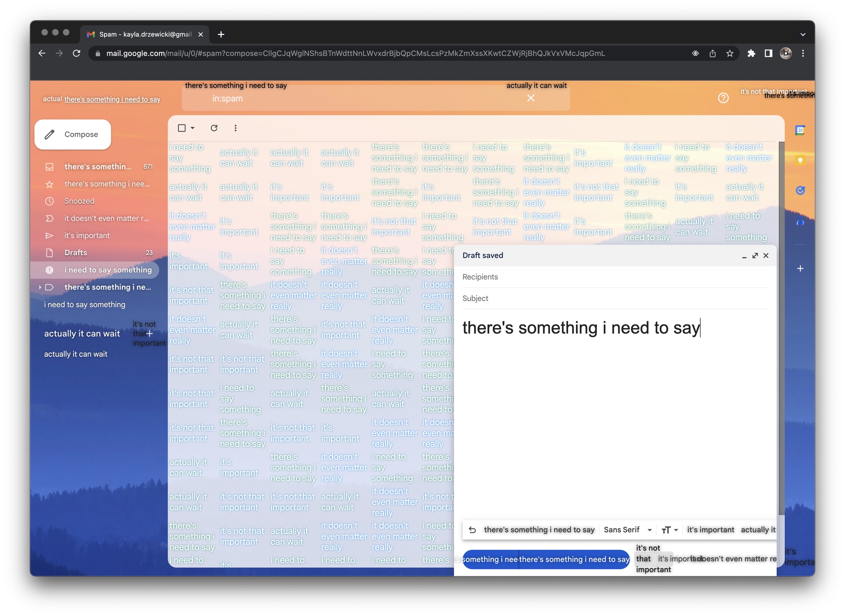Click the blue send button
The width and height of the screenshot is (845, 616).
pyautogui.click(x=491, y=559)
